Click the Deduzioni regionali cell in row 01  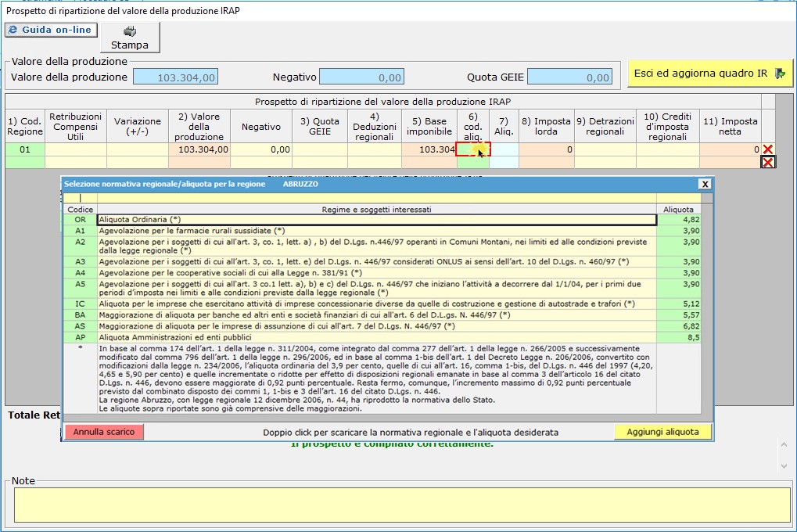click(x=375, y=149)
